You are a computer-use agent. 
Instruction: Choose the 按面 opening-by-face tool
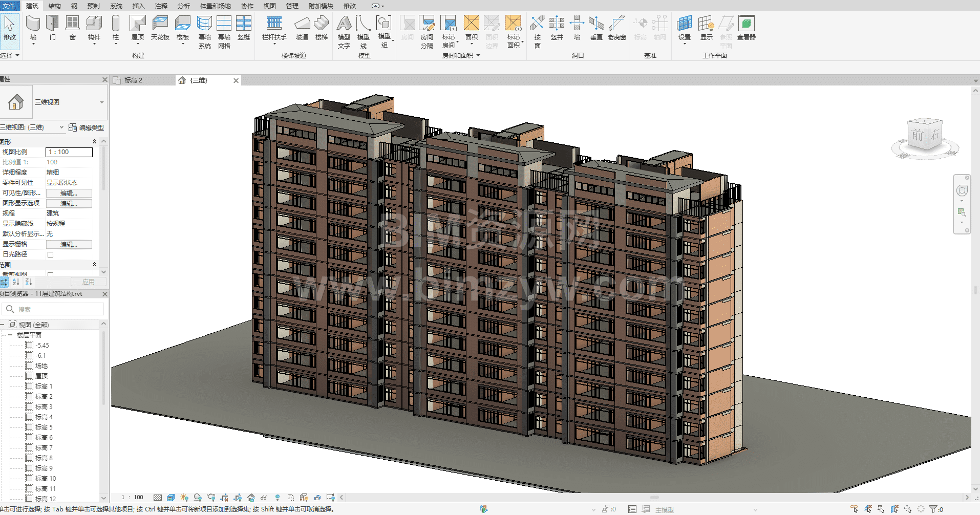[x=538, y=32]
